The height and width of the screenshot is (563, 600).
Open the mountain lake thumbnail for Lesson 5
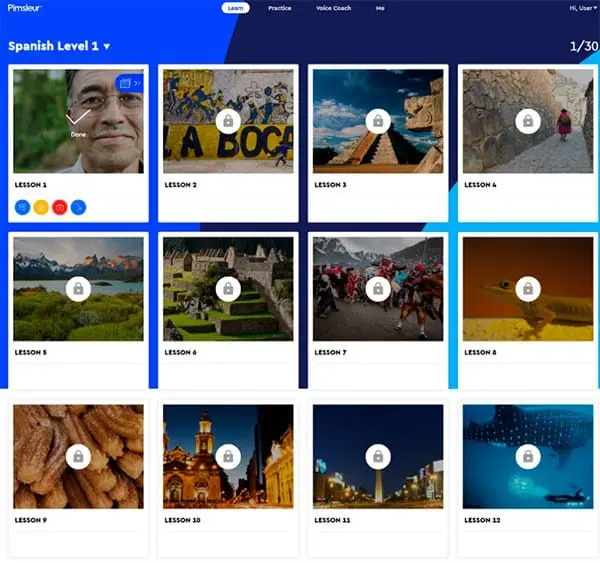click(78, 289)
